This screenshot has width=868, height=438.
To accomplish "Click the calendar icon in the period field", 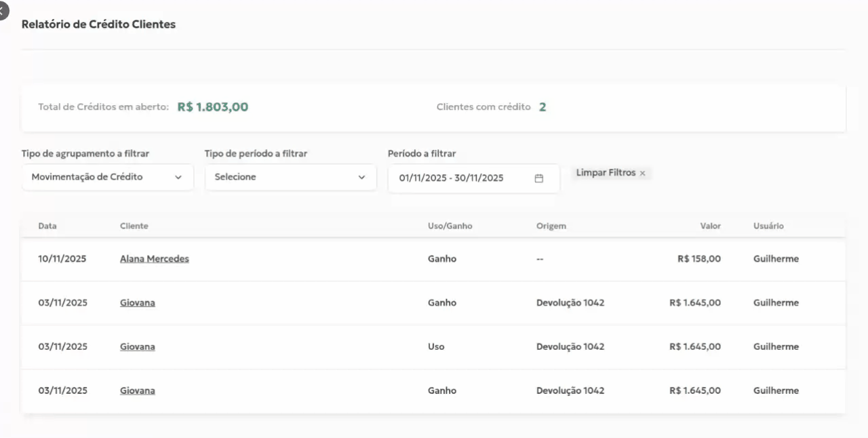I will (x=539, y=178).
